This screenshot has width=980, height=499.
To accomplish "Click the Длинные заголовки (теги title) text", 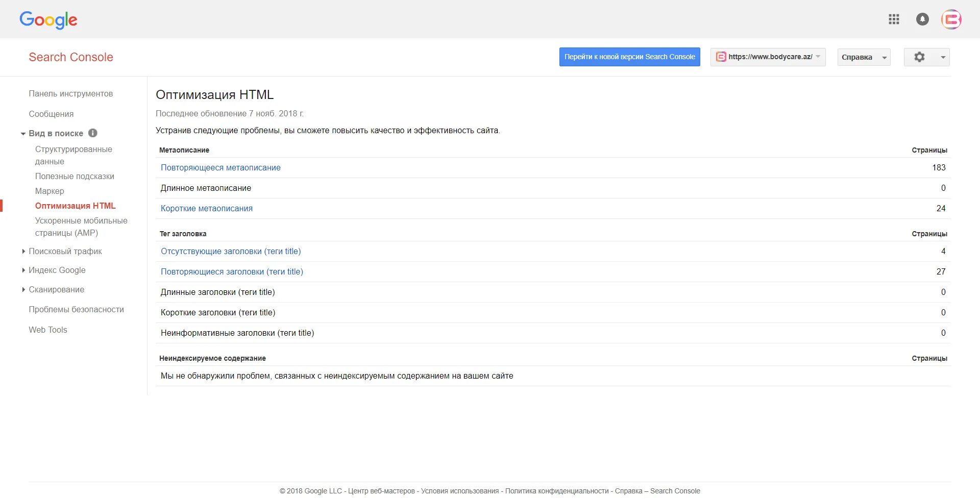I will (x=217, y=292).
